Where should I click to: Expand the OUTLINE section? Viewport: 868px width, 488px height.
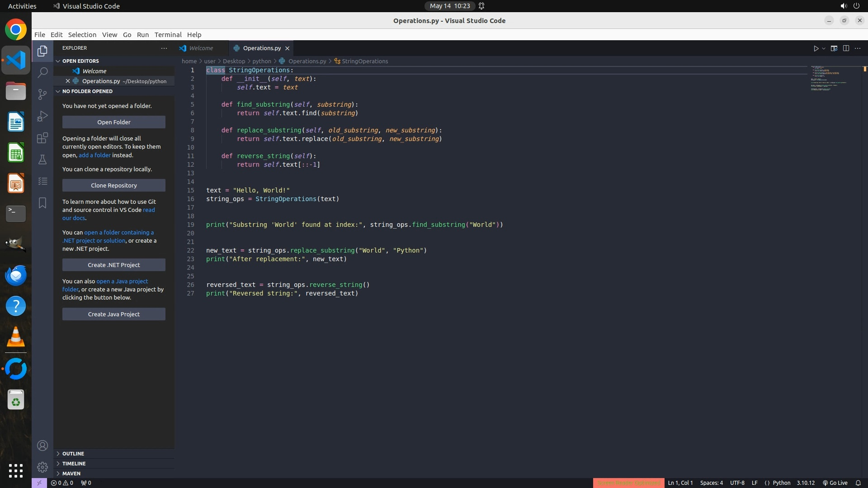pyautogui.click(x=73, y=453)
